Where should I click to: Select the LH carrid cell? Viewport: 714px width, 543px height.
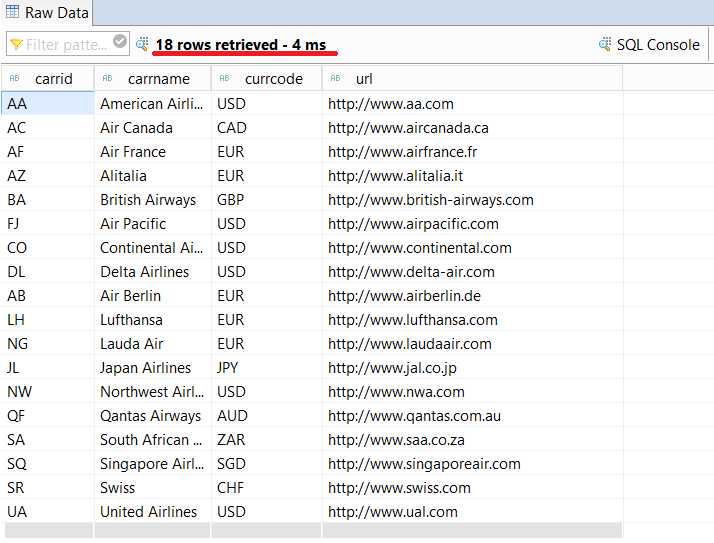click(x=47, y=319)
